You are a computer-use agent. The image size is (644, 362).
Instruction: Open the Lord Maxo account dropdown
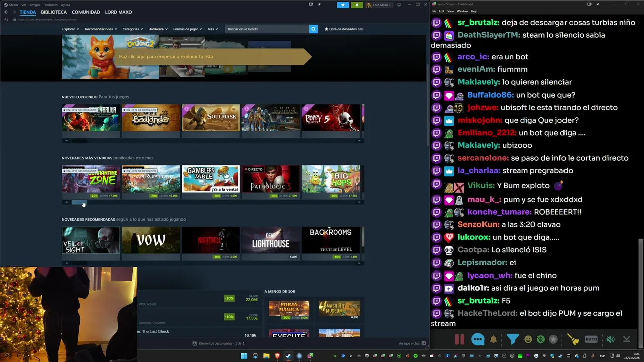pos(379,5)
